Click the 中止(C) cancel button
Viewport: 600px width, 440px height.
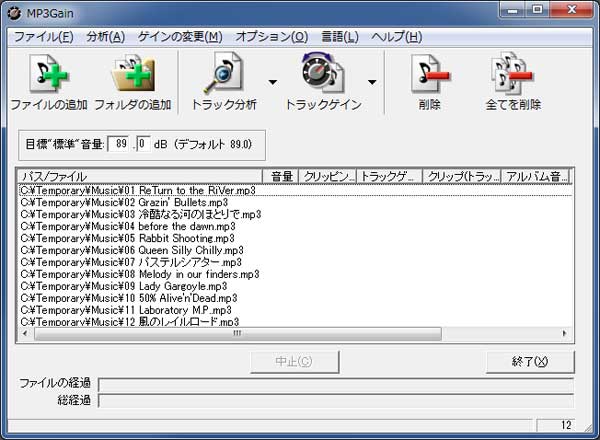(294, 361)
